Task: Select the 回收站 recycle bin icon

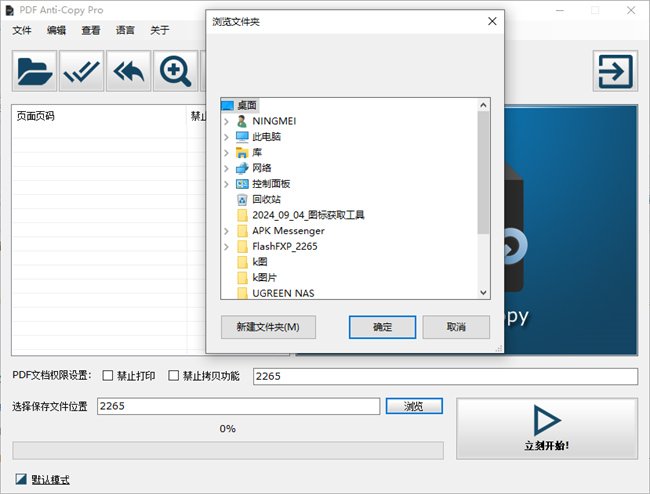Action: tap(242, 199)
